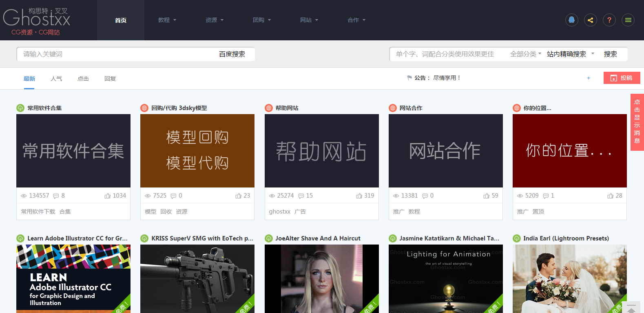Expand the 教程 navigation dropdown
Image resolution: width=644 pixels, height=313 pixels.
167,20
